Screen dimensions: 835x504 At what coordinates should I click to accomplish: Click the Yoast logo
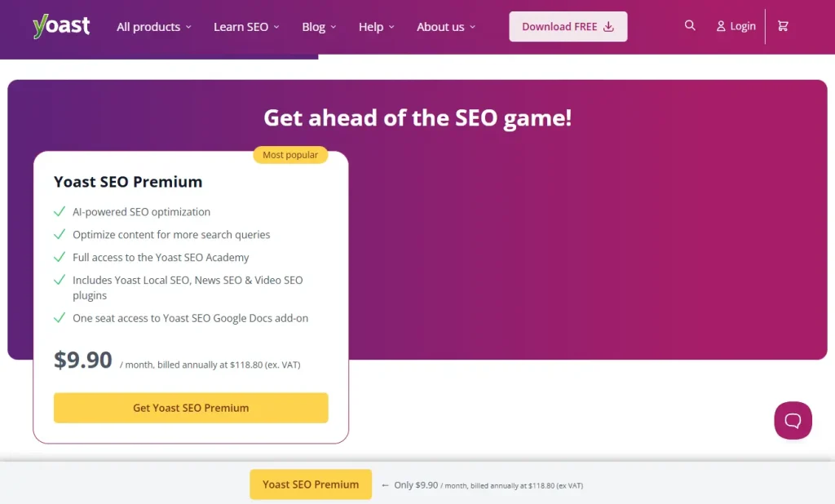coord(60,25)
